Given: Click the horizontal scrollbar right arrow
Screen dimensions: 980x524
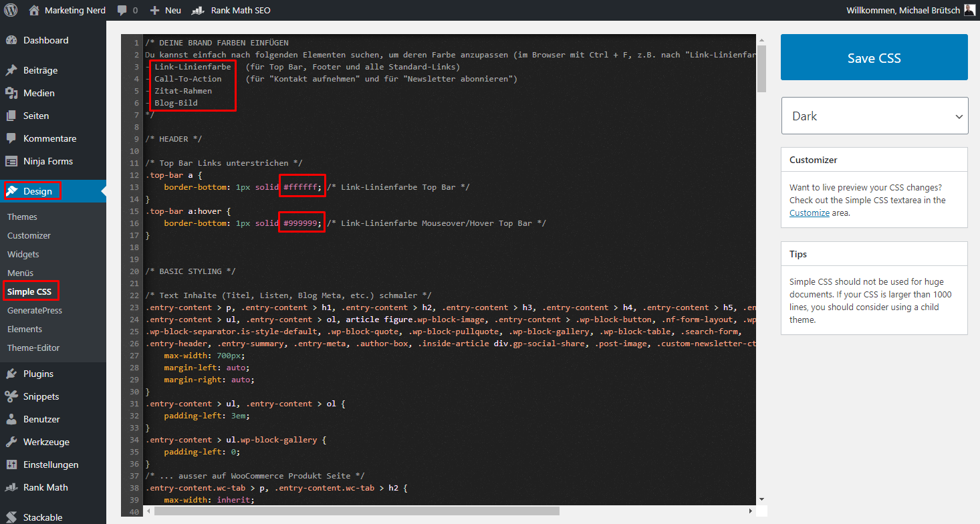Looking at the screenshot, I should [751, 511].
